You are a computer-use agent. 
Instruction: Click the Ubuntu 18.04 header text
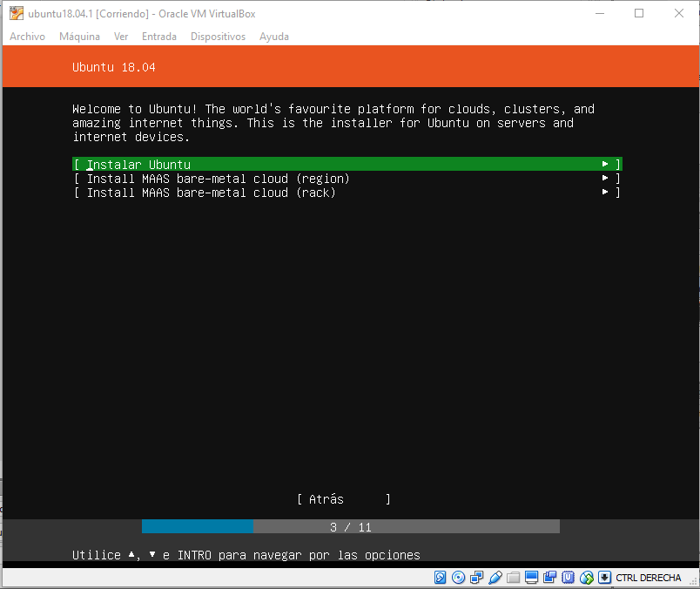pyautogui.click(x=114, y=67)
